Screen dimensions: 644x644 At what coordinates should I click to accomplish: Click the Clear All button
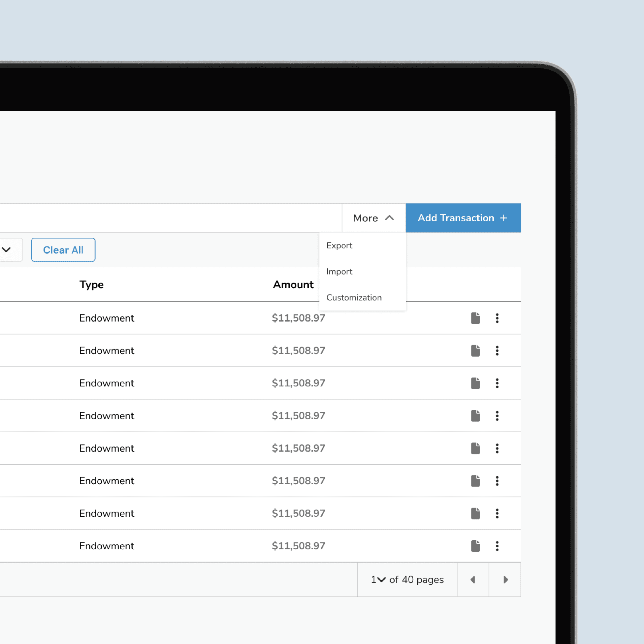point(63,250)
